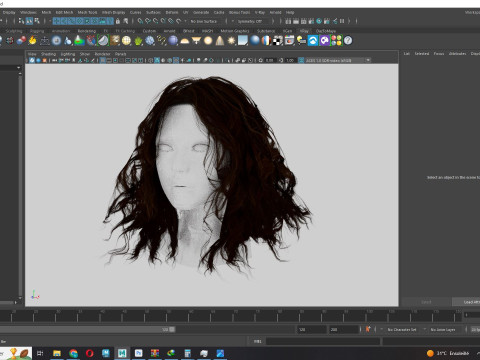The height and width of the screenshot is (360, 480).
Task: Click the blue sphere material shelf icon
Action: pos(255,41)
